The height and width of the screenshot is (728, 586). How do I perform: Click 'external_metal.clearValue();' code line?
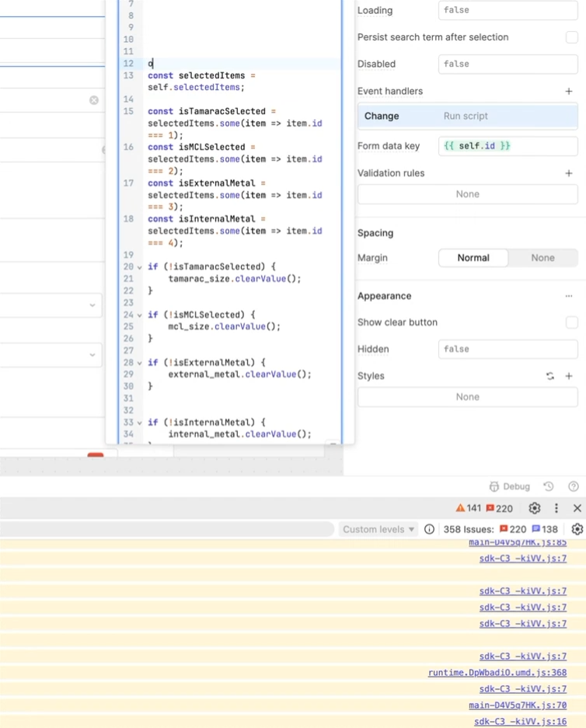coord(239,374)
